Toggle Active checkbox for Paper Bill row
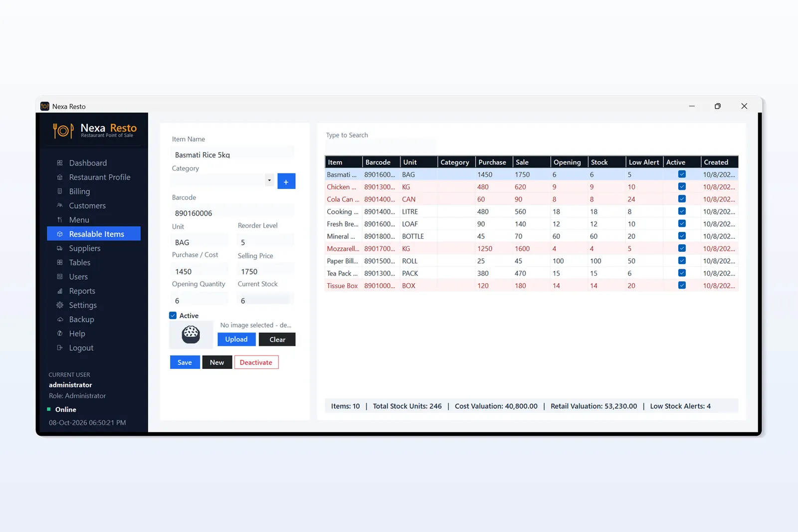The image size is (798, 532). (x=682, y=261)
